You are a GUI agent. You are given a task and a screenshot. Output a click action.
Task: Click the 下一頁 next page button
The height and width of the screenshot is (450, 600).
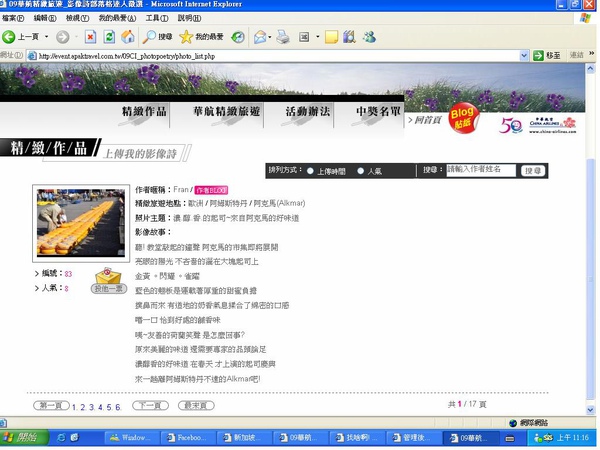(x=150, y=406)
